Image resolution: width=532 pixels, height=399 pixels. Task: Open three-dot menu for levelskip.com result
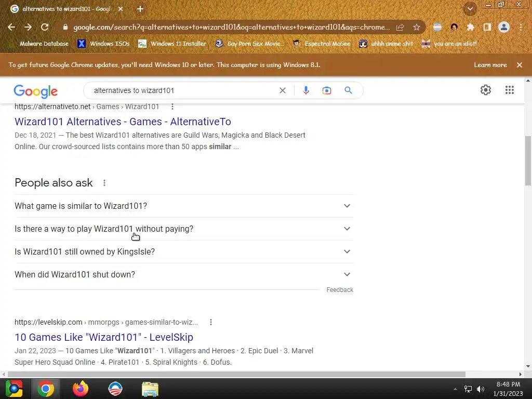click(211, 322)
